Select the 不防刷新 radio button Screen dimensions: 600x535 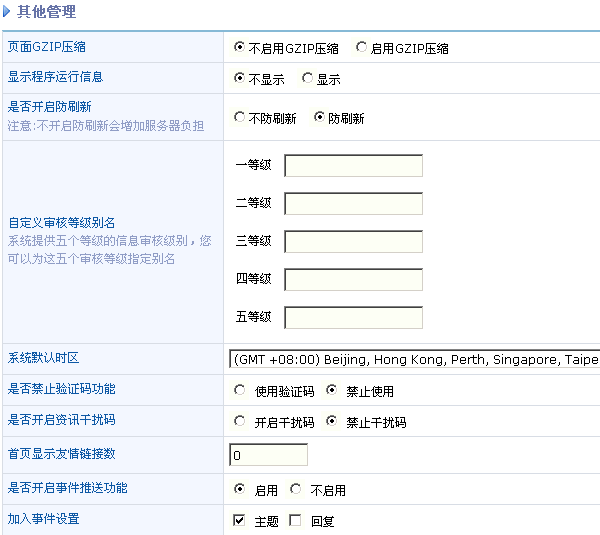pos(239,117)
